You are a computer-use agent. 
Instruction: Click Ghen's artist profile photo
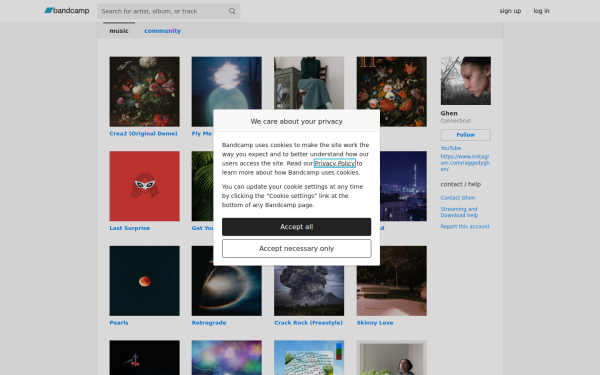pyautogui.click(x=466, y=81)
